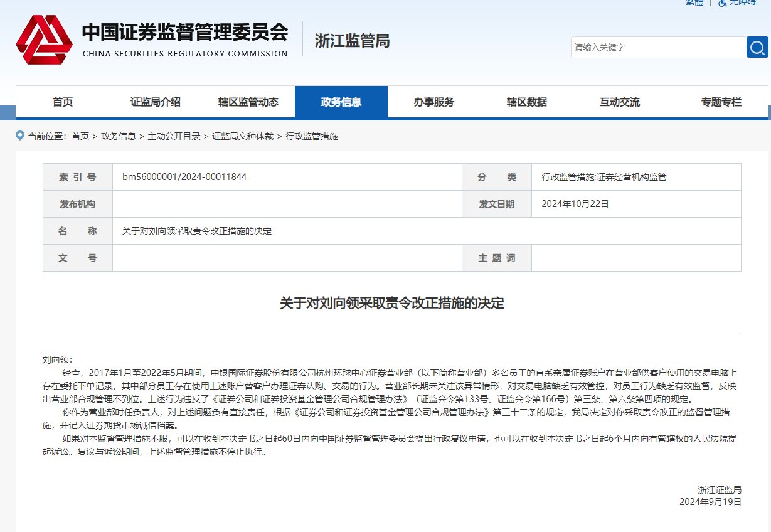Click the magnifier search button
771x532 pixels.
tap(757, 47)
